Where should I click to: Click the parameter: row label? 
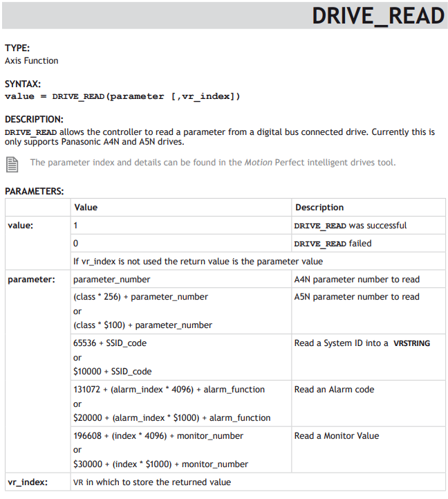(32, 280)
